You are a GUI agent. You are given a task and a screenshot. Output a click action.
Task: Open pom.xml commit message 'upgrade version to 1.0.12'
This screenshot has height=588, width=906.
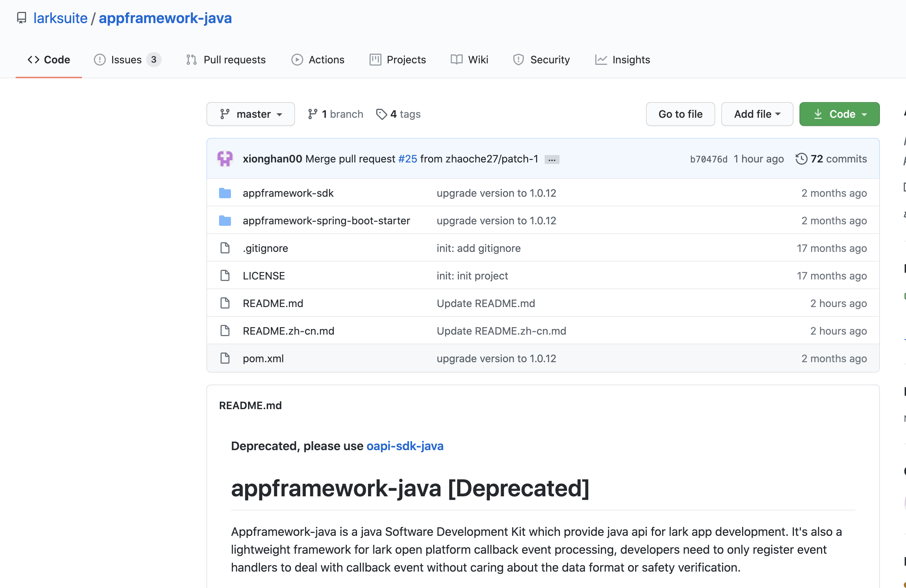click(496, 358)
